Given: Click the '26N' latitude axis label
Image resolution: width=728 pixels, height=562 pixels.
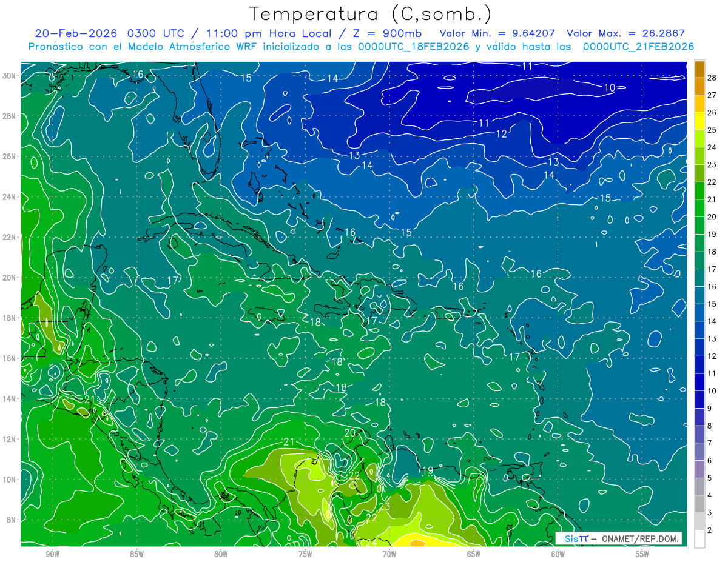Looking at the screenshot, I should tap(10, 156).
